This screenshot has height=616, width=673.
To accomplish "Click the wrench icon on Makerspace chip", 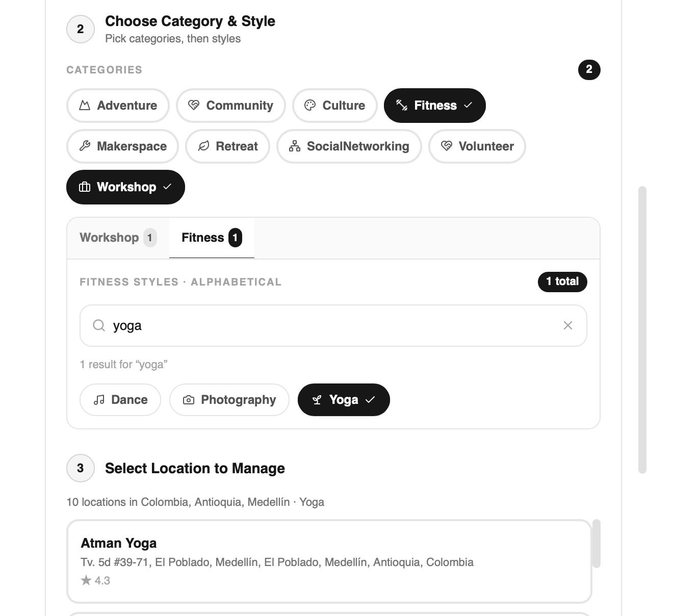I will click(85, 146).
